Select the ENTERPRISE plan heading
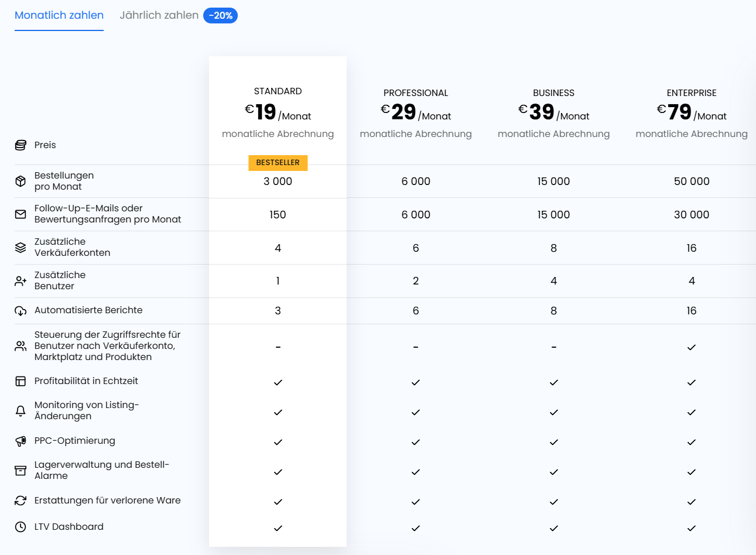 click(691, 93)
